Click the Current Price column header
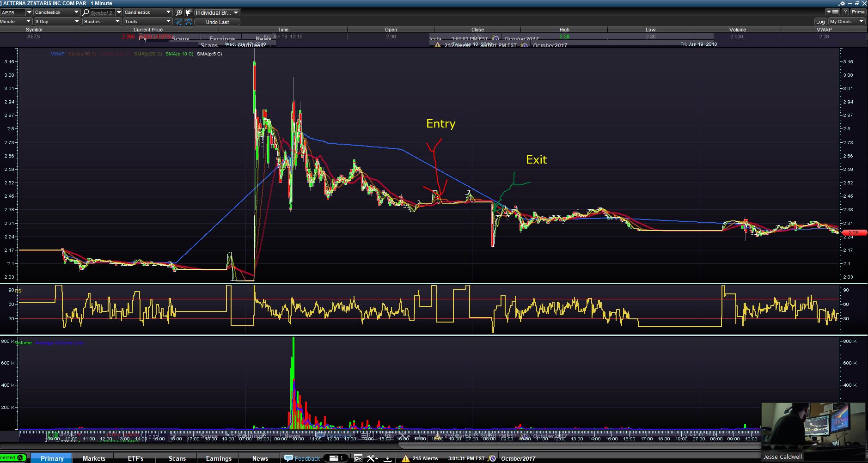The image size is (868, 463). pos(148,30)
